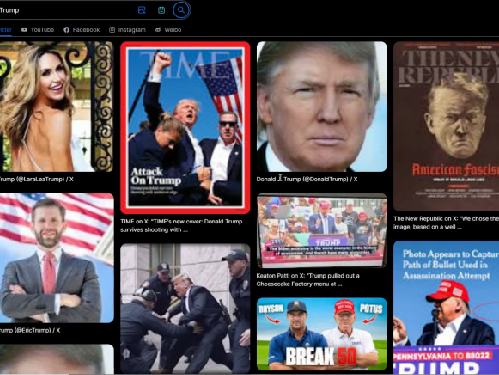Select the active Twitter tab

click(x=6, y=30)
